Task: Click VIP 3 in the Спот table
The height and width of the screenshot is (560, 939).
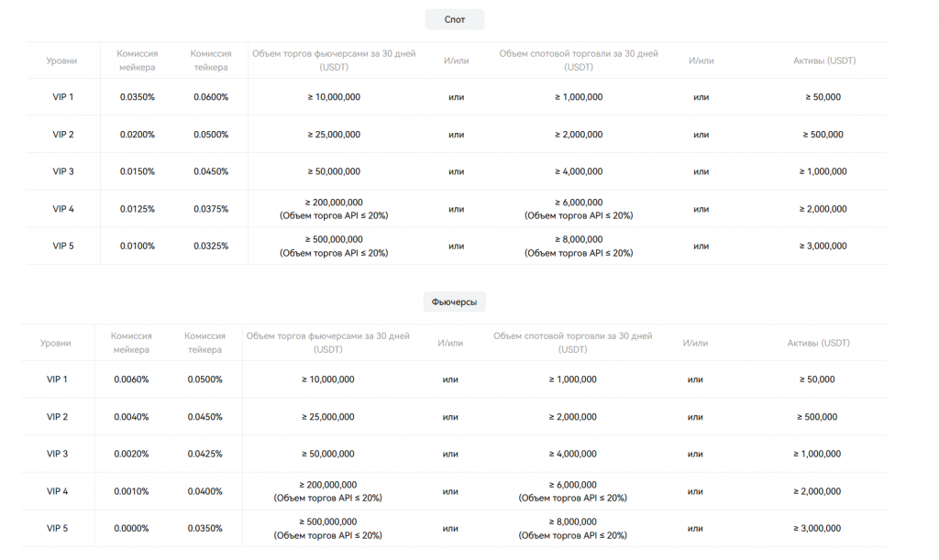Action: point(63,171)
